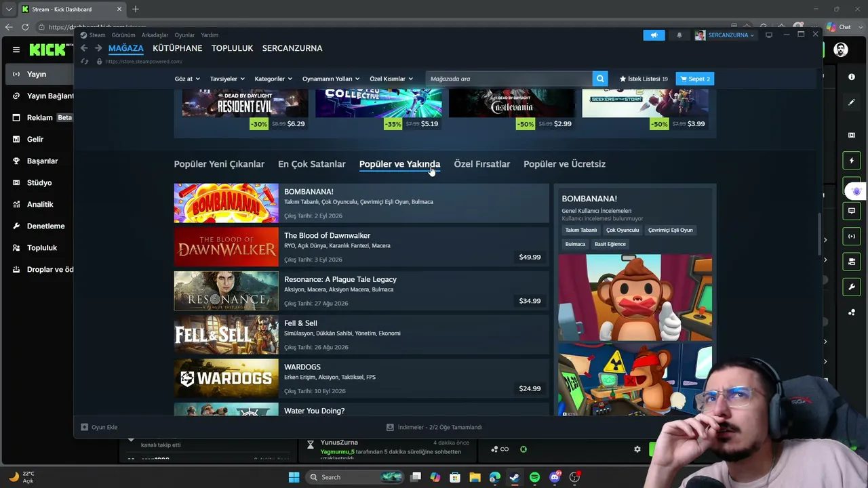Click the Steam forward navigation arrow

pyautogui.click(x=98, y=48)
